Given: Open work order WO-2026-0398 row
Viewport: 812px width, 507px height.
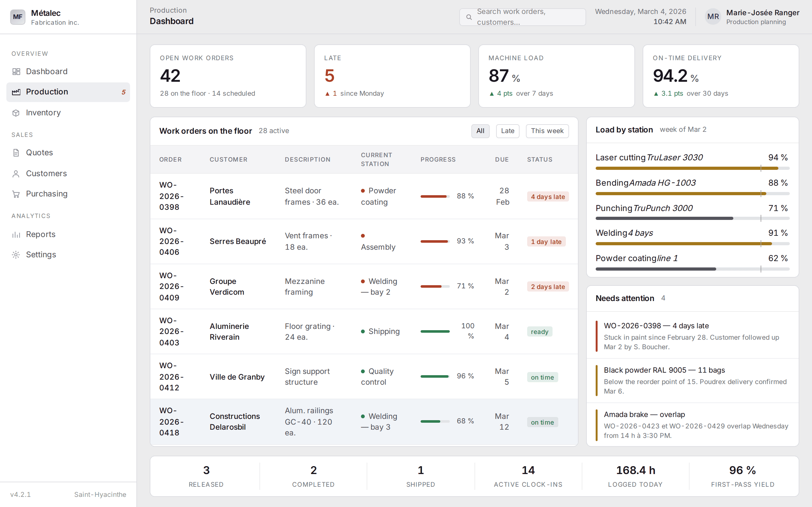Looking at the screenshot, I should pyautogui.click(x=364, y=196).
